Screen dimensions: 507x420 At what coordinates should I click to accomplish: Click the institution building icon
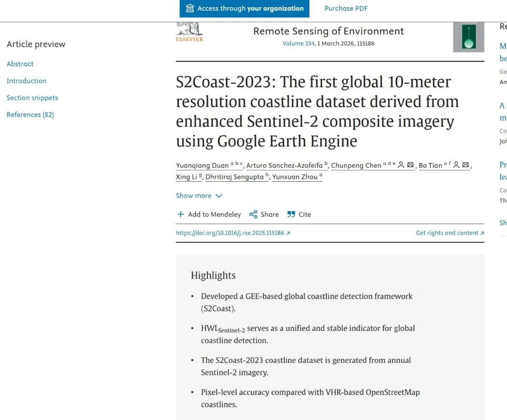pyautogui.click(x=190, y=8)
